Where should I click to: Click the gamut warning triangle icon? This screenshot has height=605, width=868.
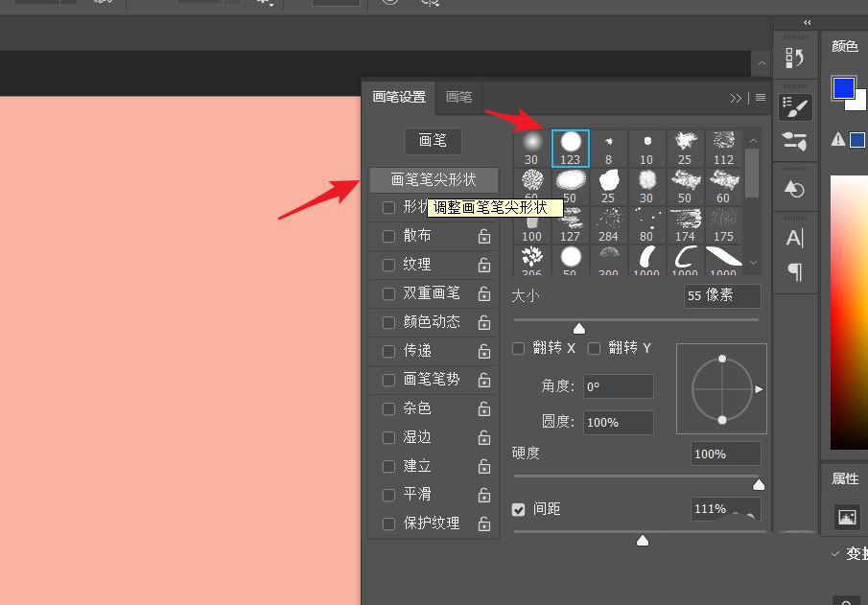838,139
